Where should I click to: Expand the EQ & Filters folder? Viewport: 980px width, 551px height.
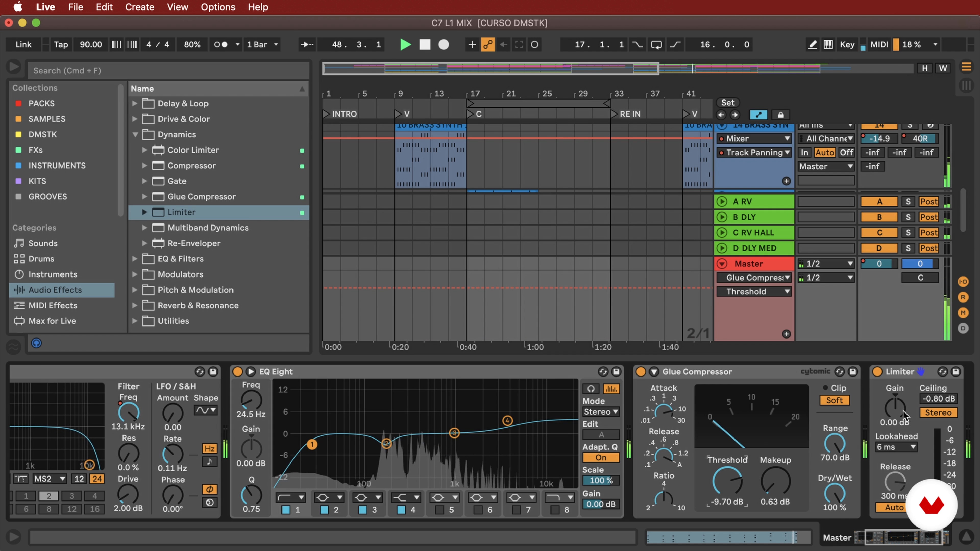coord(135,259)
